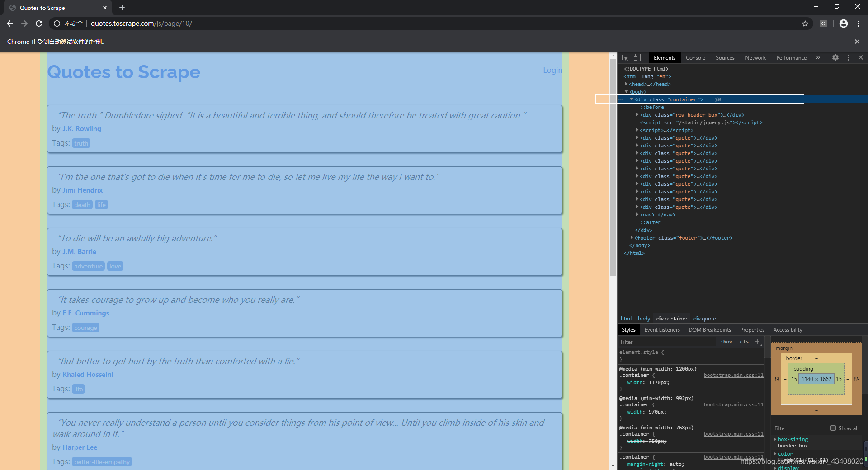Switch to the Performance tab
Viewport: 868px width, 470px height.
[791, 58]
